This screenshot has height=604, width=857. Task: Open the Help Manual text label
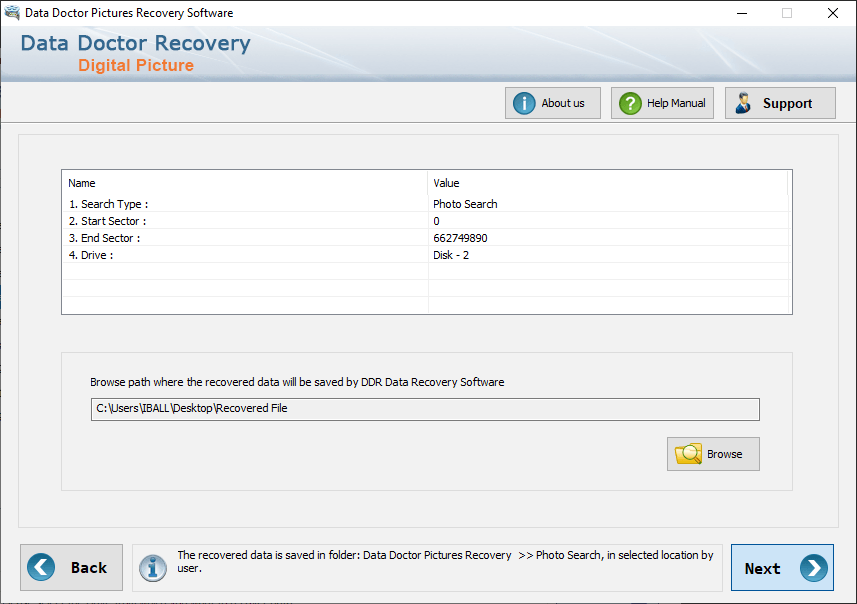676,103
